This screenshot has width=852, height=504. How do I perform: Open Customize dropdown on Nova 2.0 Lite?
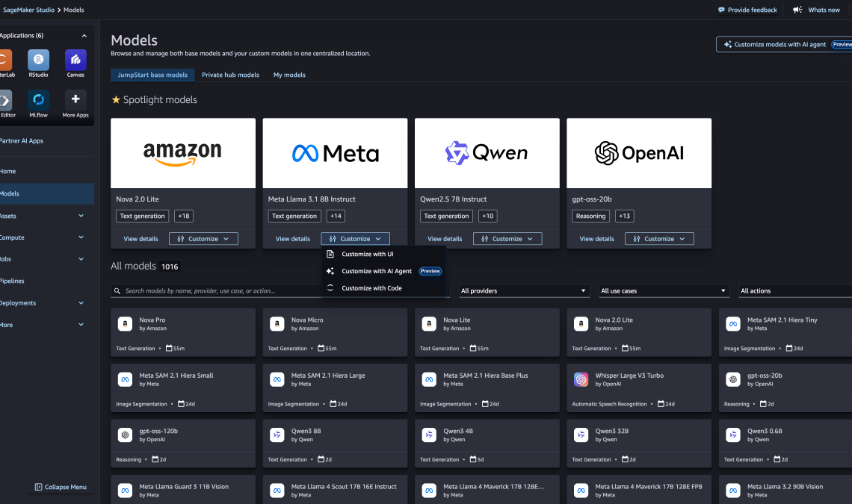coord(203,239)
